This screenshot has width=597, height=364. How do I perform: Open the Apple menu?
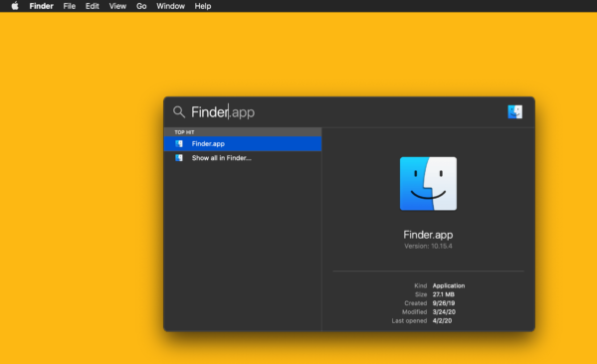[x=15, y=6]
